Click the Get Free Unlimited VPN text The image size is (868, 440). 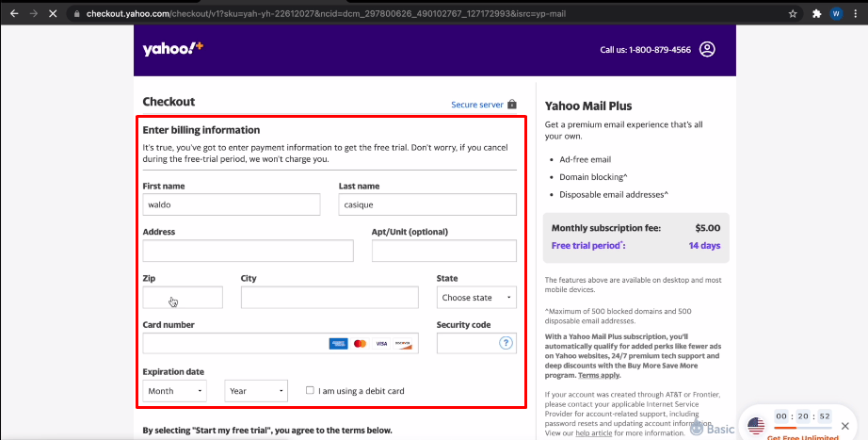pyautogui.click(x=803, y=437)
